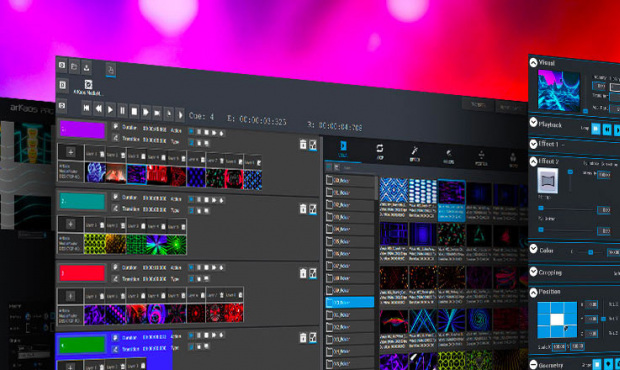
Task: Toggle the first blue Action checkbox in cue 3
Action: tap(191, 268)
